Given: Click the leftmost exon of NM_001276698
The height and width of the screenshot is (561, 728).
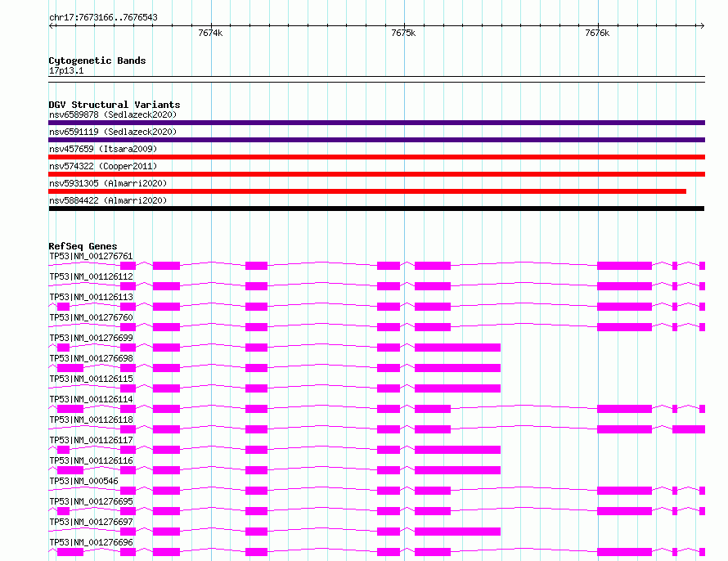Looking at the screenshot, I should pos(70,368).
